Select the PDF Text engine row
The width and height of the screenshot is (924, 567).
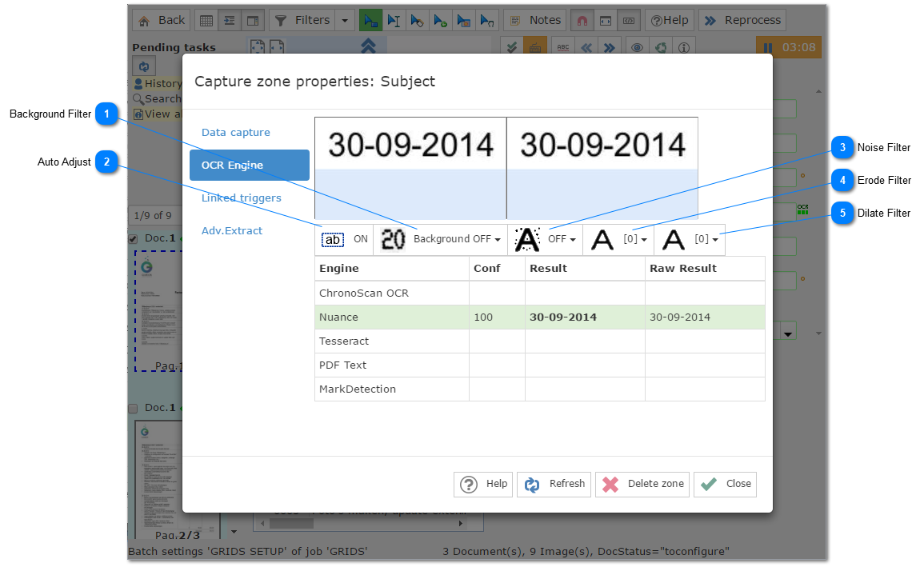click(540, 365)
